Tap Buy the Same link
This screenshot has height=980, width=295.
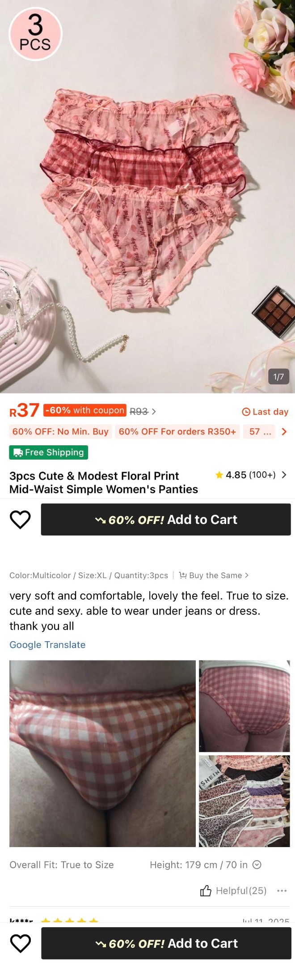coord(214,575)
